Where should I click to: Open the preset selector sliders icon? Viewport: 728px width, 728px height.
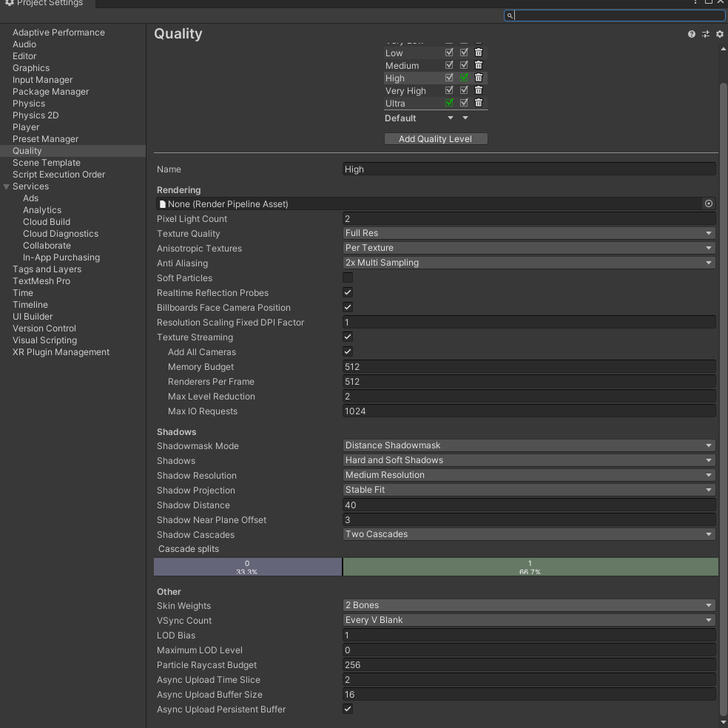[705, 34]
